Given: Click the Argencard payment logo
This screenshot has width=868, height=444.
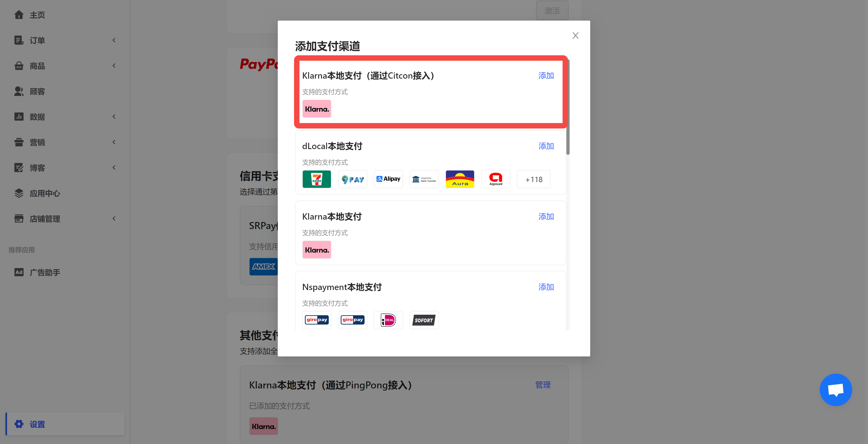Looking at the screenshot, I should pos(496,179).
